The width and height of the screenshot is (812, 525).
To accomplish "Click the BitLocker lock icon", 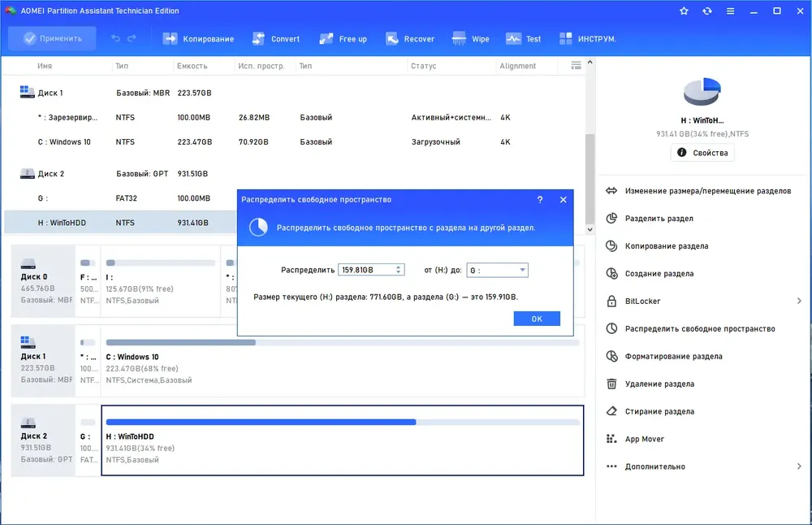I will [x=611, y=301].
